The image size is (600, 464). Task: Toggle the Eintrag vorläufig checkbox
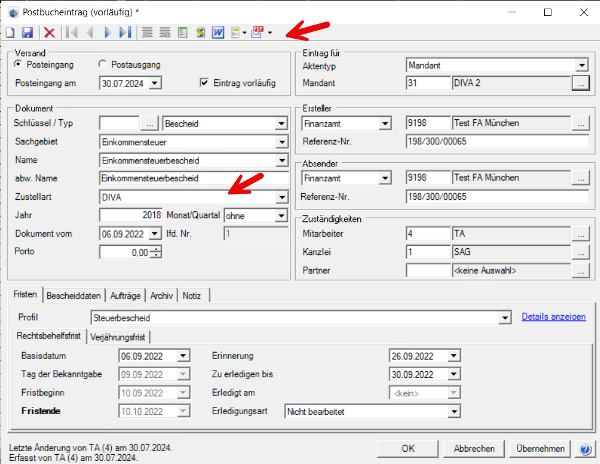204,83
